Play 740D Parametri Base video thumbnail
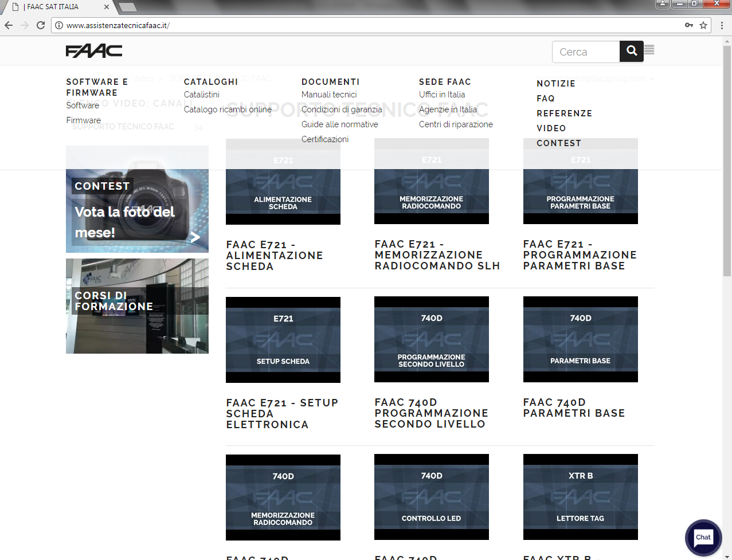 click(x=581, y=339)
